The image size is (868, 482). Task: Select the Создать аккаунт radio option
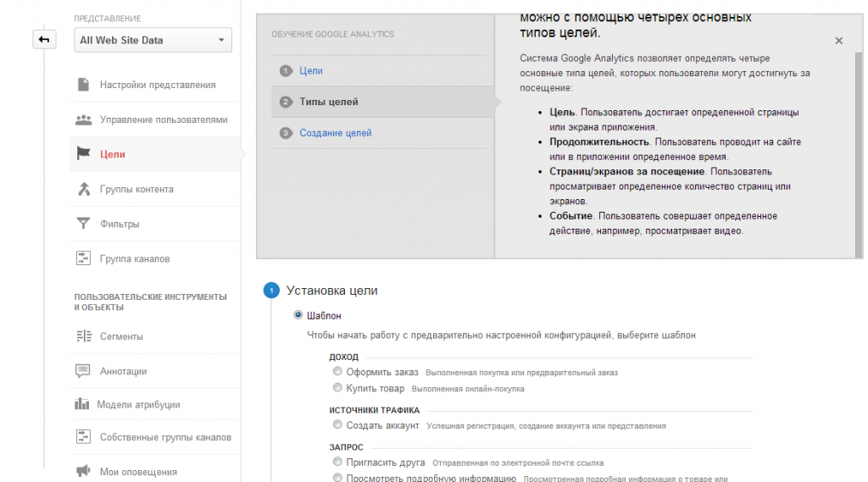point(337,425)
